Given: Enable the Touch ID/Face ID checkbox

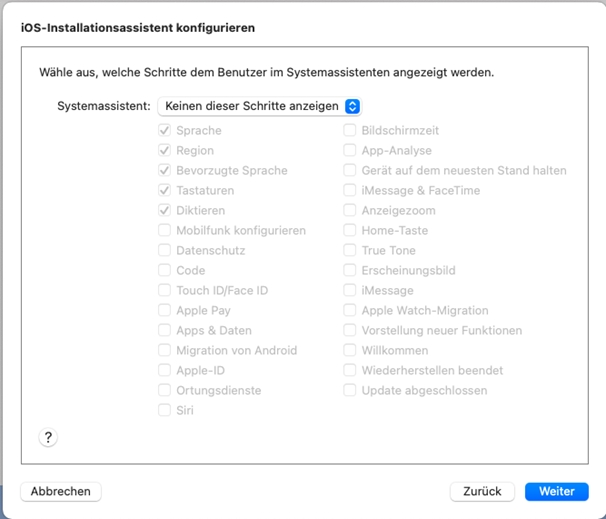Looking at the screenshot, I should [x=164, y=291].
